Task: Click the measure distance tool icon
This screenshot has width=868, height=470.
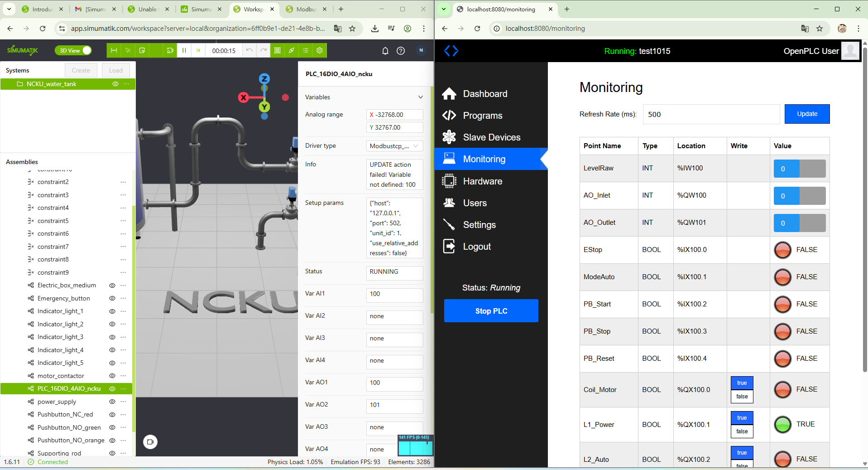Action: [x=114, y=50]
